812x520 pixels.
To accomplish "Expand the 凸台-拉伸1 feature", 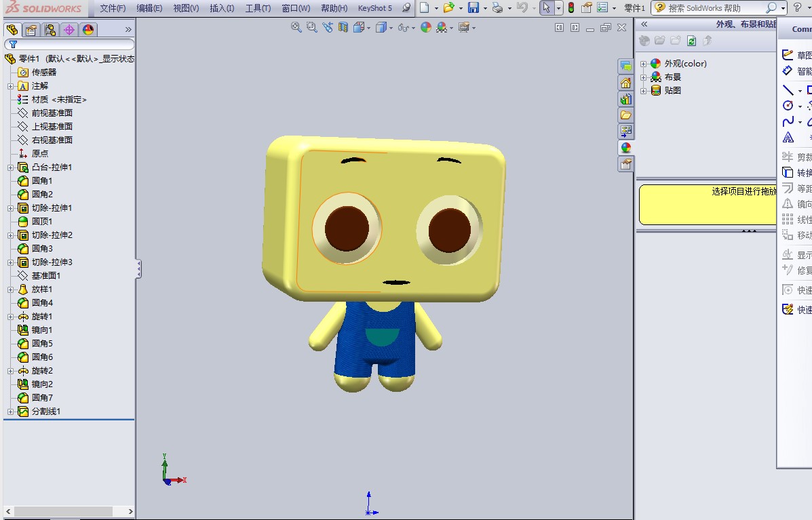I will coord(10,167).
